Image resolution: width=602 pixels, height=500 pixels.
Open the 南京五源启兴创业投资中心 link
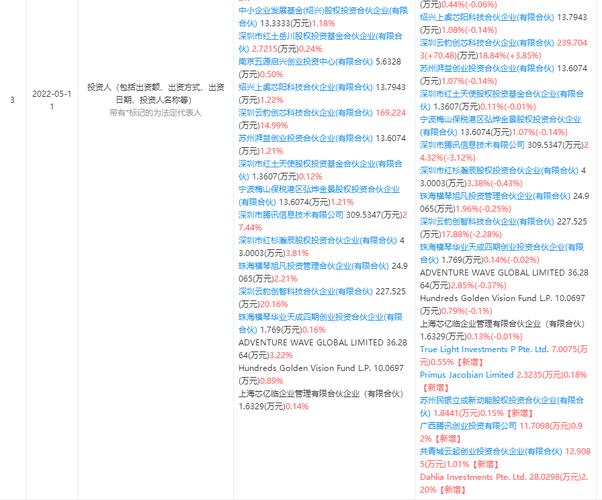305,61
